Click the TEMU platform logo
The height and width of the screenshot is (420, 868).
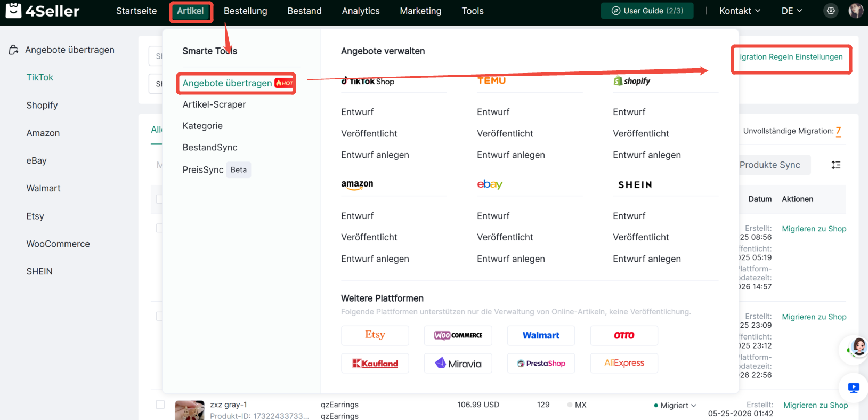pyautogui.click(x=491, y=80)
